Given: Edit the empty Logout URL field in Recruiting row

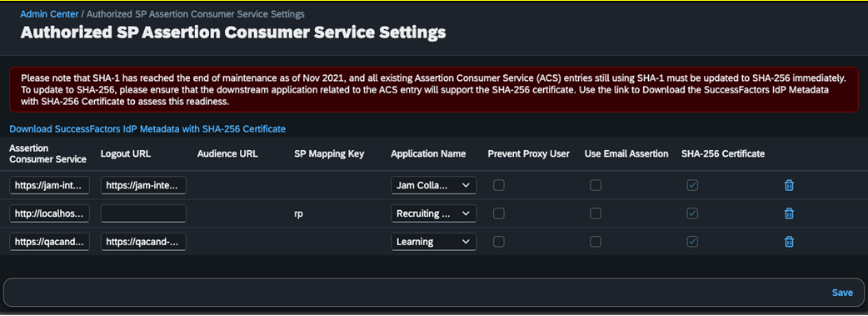Looking at the screenshot, I should (x=143, y=213).
